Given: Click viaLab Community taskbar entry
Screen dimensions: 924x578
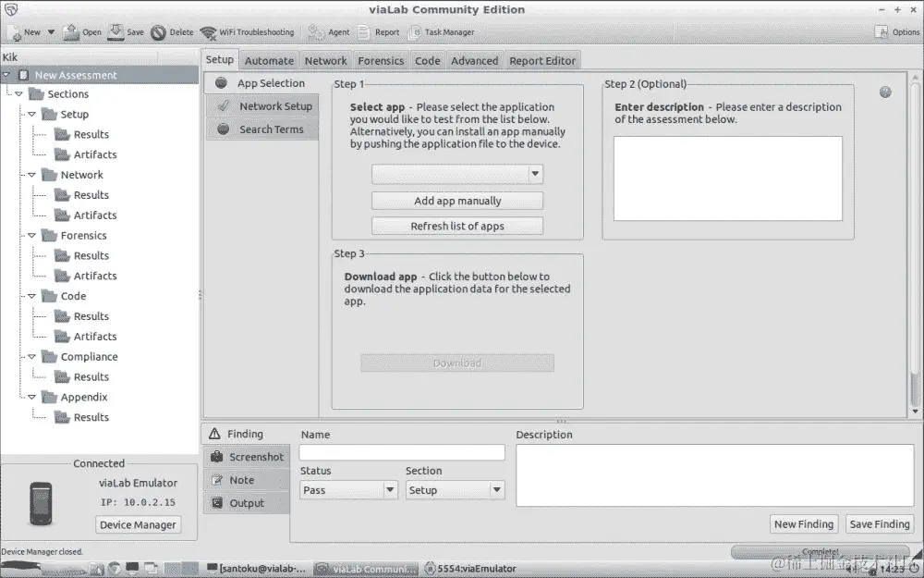Looking at the screenshot, I should [x=365, y=569].
